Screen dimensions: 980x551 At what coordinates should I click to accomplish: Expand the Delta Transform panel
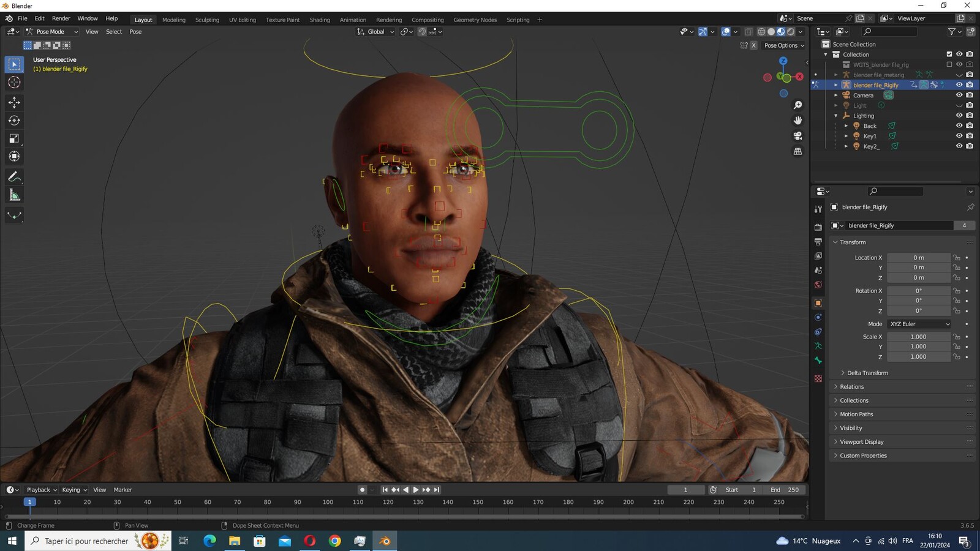tap(867, 373)
